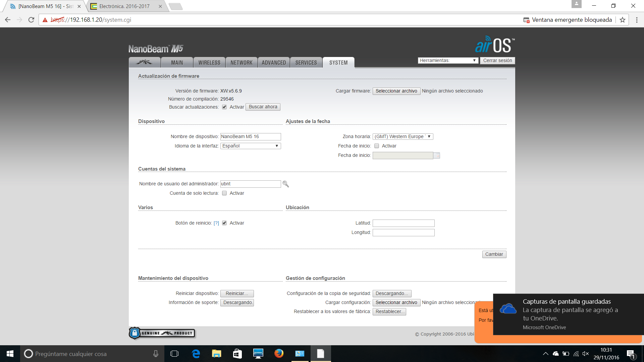Open Microsoft Edge from taskbar

tap(196, 354)
